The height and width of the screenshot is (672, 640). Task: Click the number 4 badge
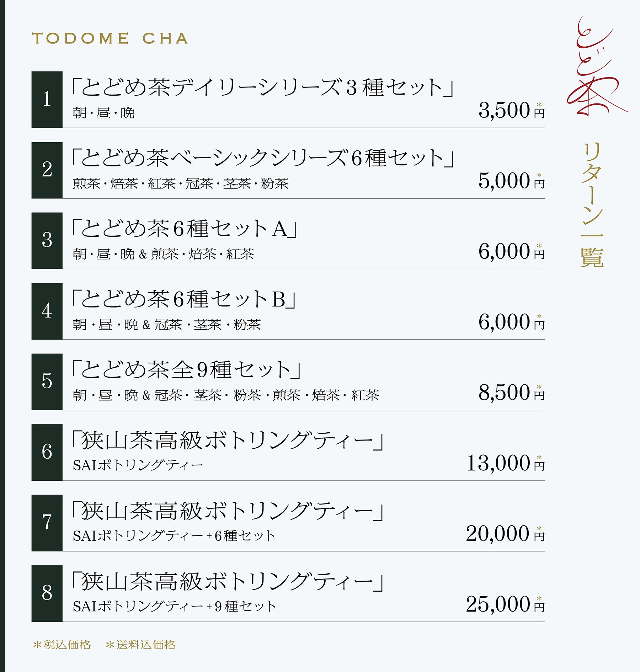(x=47, y=311)
